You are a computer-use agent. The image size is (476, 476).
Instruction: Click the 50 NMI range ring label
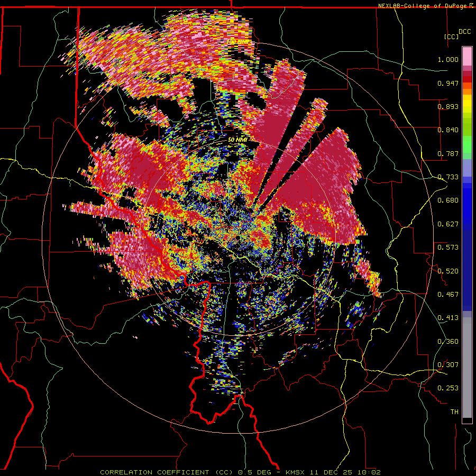237,140
